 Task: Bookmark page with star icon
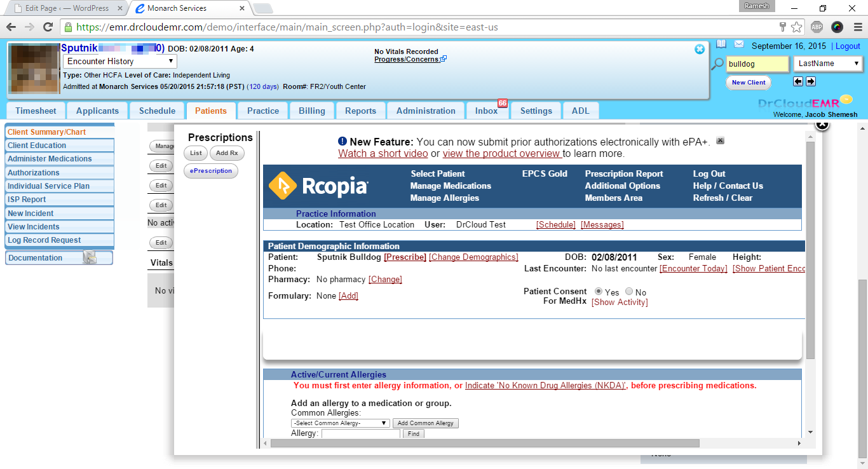797,27
